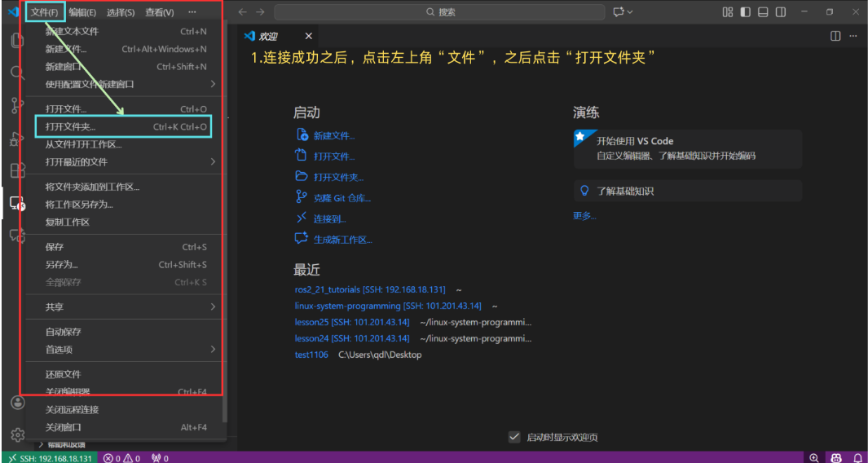Toggle 自动保存 in the File menu
Viewport: 868px width, 463px height.
click(x=126, y=332)
